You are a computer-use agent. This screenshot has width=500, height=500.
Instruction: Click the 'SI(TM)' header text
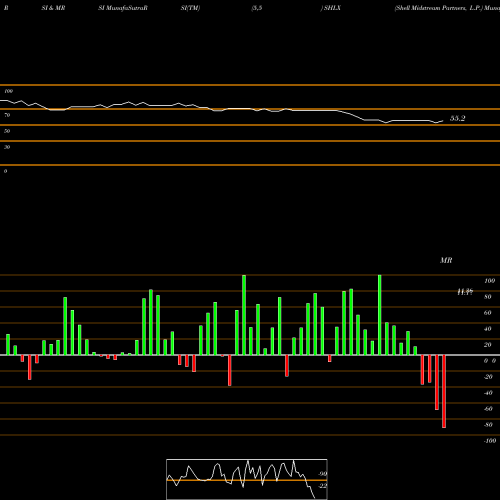pos(190,8)
